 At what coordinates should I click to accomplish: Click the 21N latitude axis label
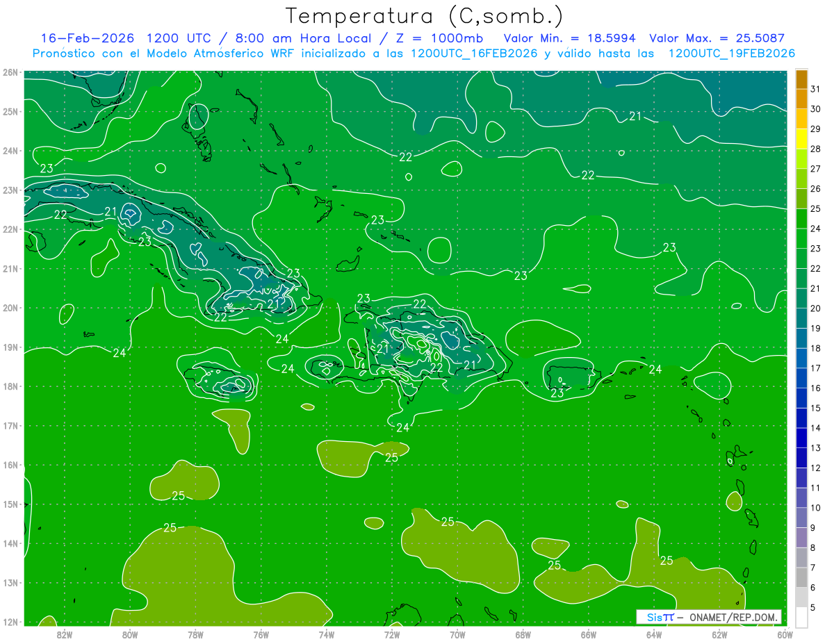tap(10, 268)
